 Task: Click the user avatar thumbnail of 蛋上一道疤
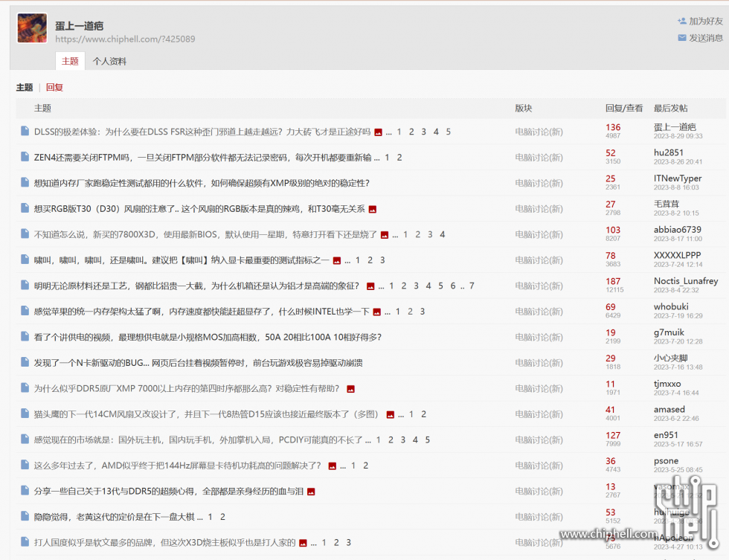click(32, 28)
